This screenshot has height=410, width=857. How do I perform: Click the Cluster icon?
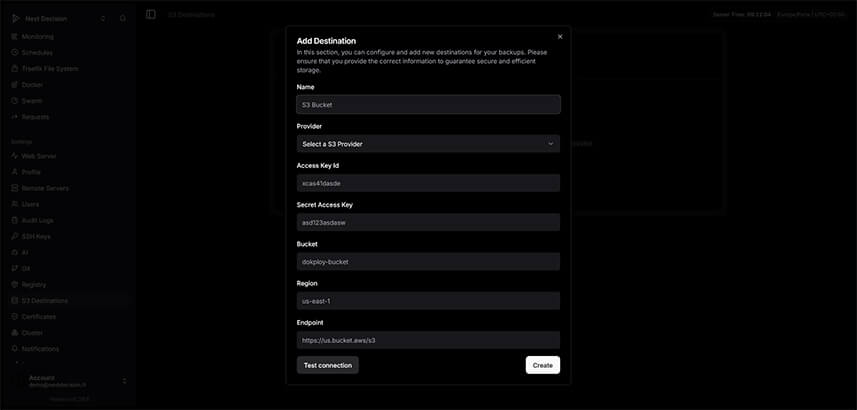point(15,332)
